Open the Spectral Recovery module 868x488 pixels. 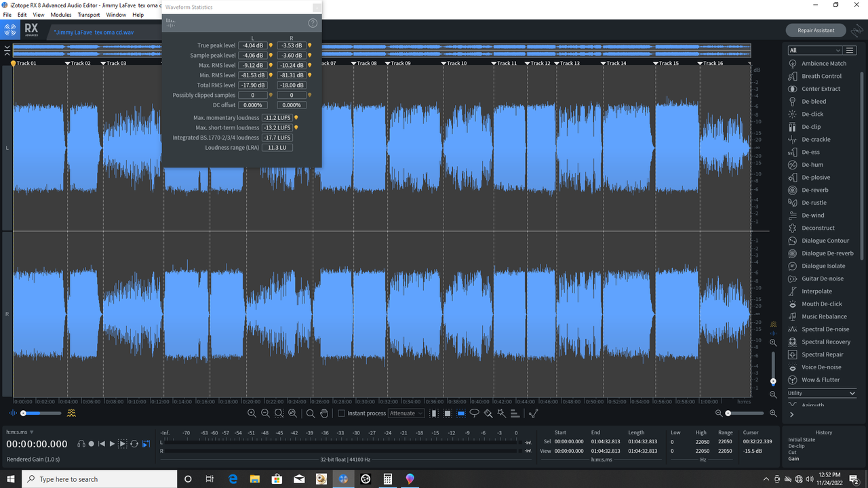tap(819, 342)
